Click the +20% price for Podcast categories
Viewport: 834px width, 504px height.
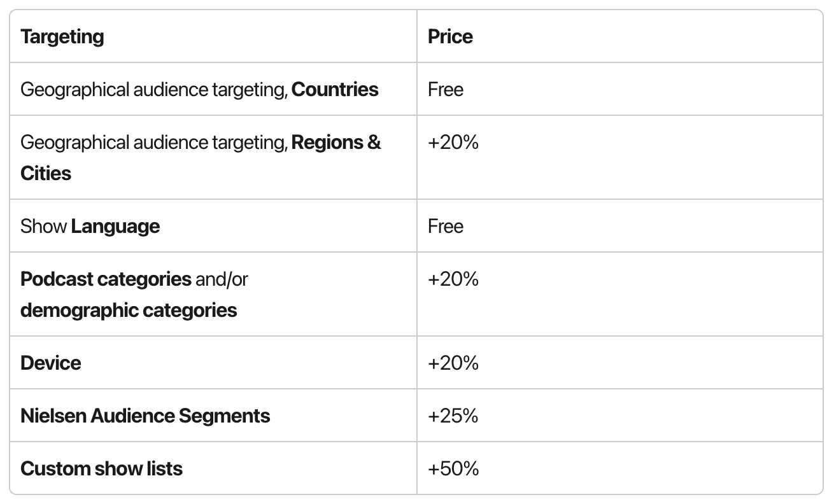[453, 279]
